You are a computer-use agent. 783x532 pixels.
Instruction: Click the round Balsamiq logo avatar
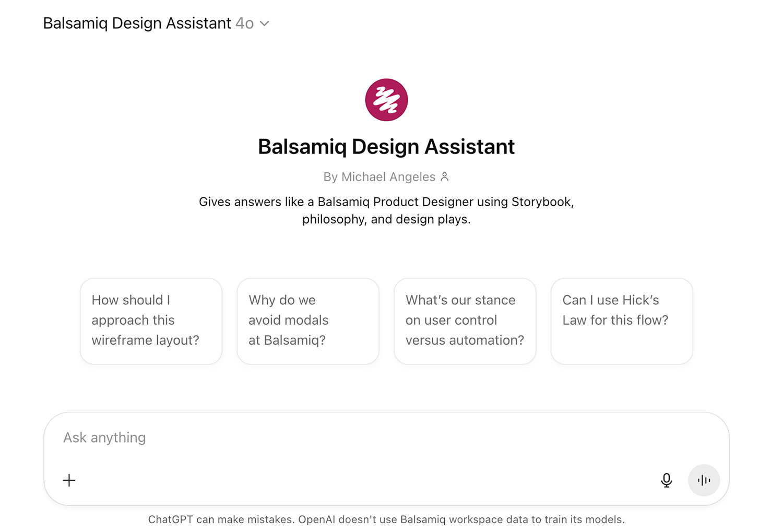tap(386, 100)
